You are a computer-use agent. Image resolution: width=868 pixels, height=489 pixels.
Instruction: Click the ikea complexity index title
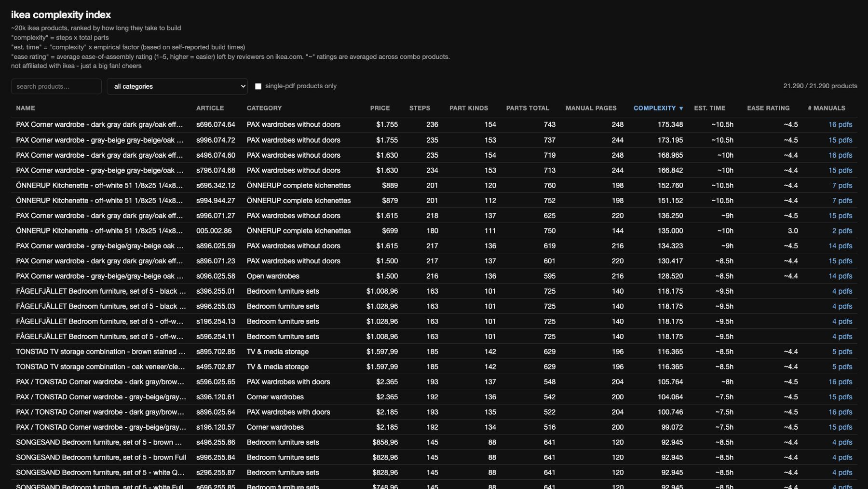61,15
